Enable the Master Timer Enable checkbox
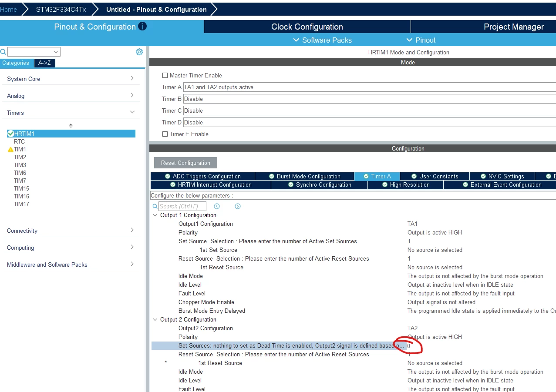Screen dimensions: 556x392 click(165, 75)
